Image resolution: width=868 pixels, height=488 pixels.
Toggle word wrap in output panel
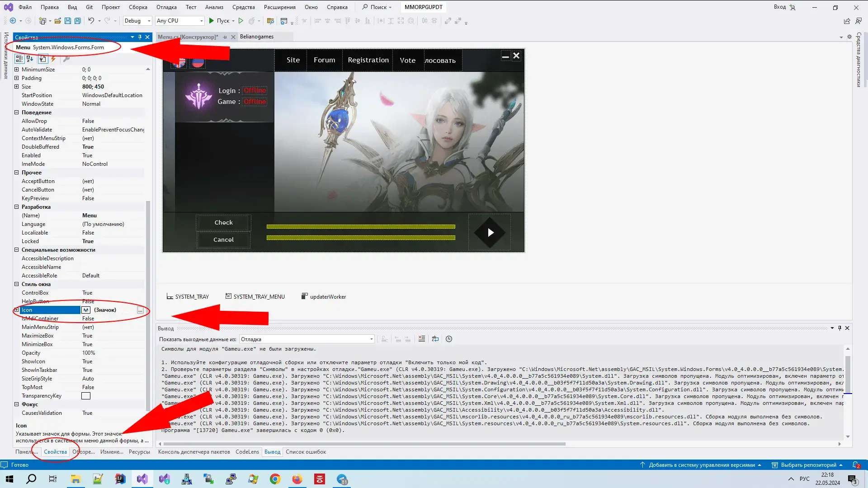(x=435, y=339)
